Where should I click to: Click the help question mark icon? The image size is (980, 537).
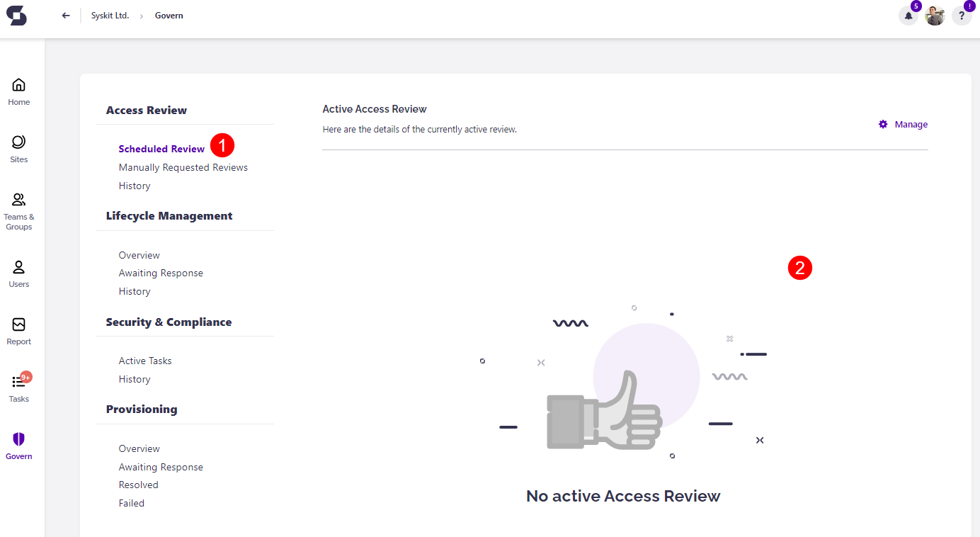click(961, 15)
